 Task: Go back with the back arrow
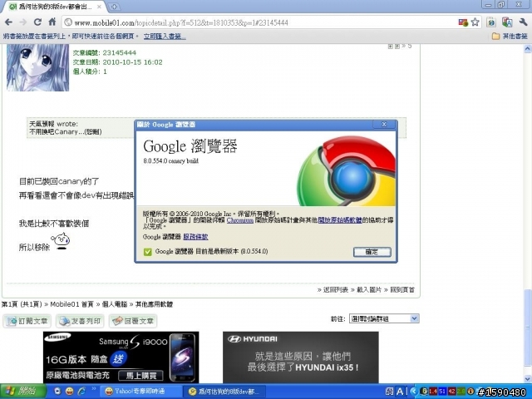[x=8, y=22]
